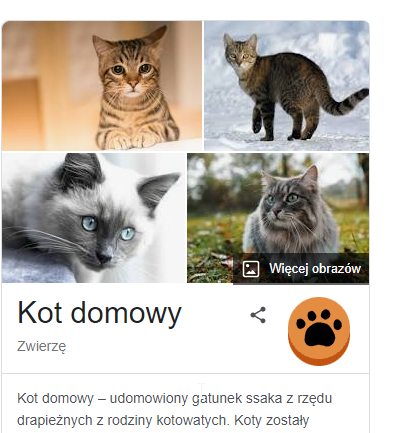
Task: Click the words Koty zostały in the description
Action: [x=272, y=421]
